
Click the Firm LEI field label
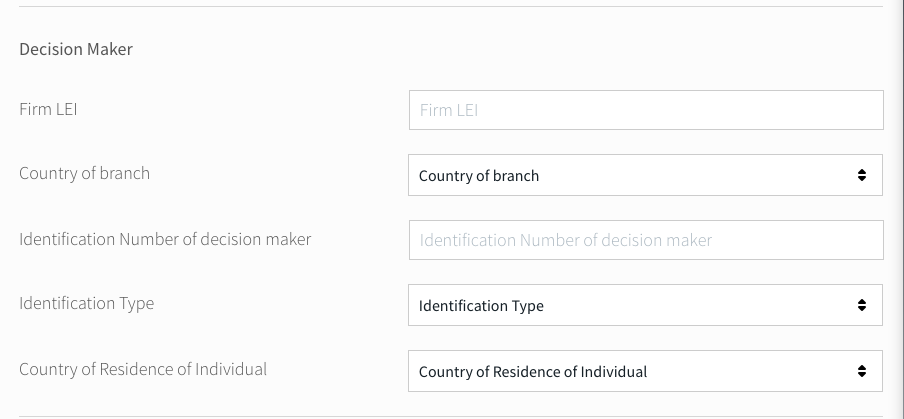coord(48,109)
